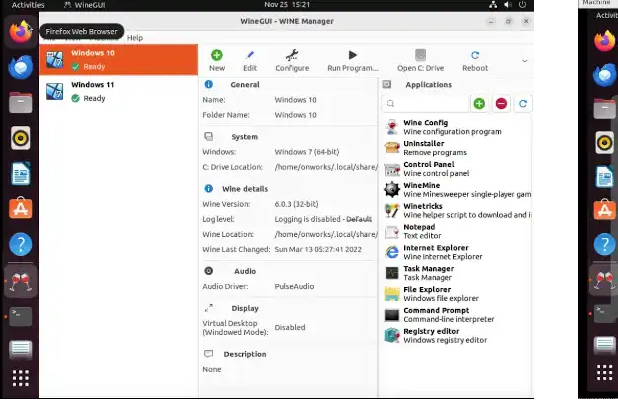Click the refresh applications button
This screenshot has height=405, width=618.
523,104
